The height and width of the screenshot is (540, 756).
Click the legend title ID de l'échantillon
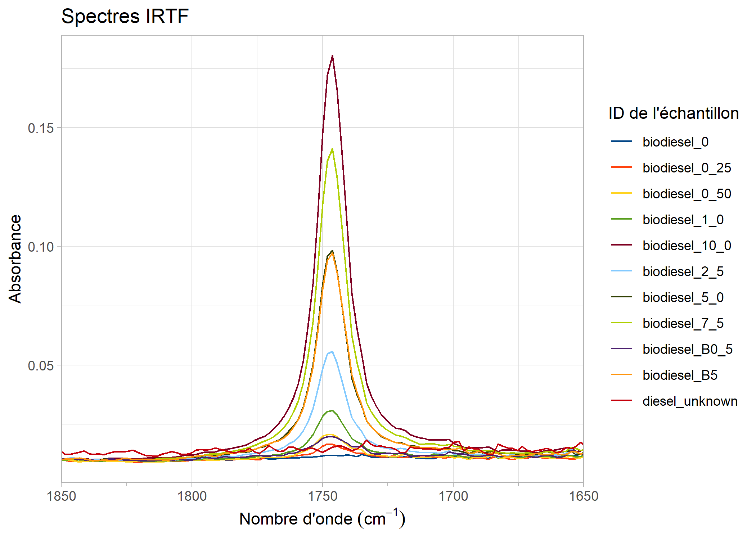(x=673, y=113)
